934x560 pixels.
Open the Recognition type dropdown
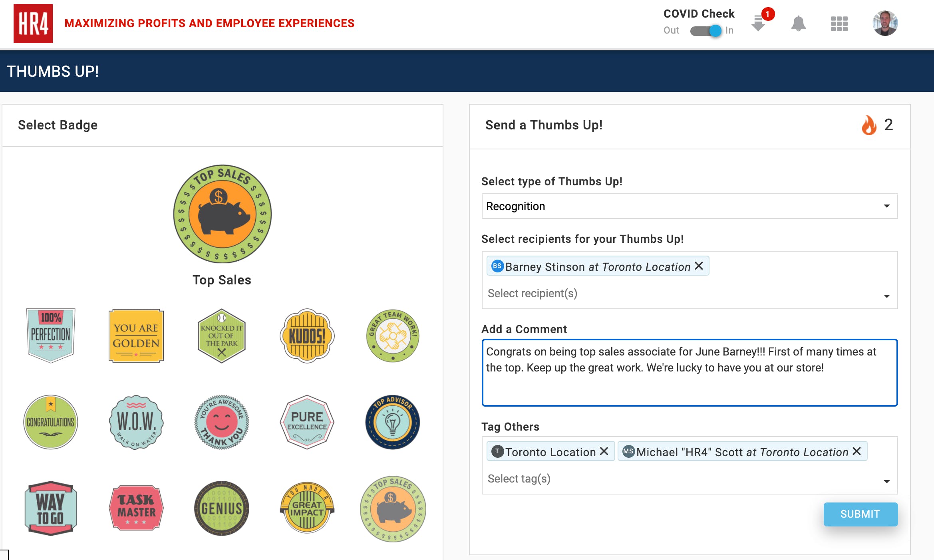[690, 206]
